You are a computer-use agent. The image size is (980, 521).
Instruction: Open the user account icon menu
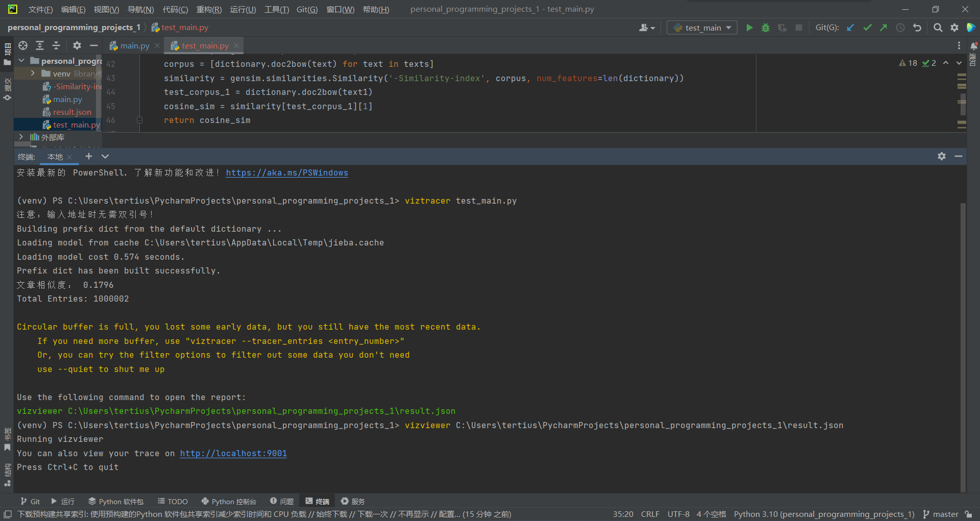click(647, 28)
